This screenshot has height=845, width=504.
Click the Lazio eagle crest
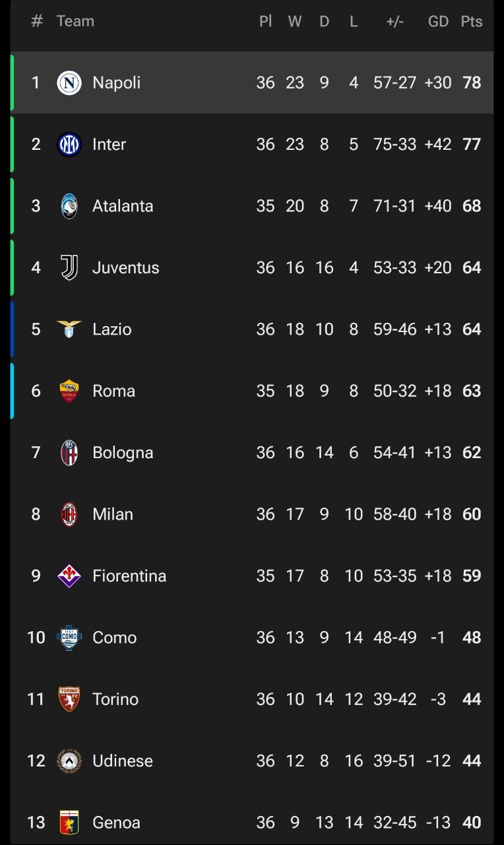coord(69,329)
